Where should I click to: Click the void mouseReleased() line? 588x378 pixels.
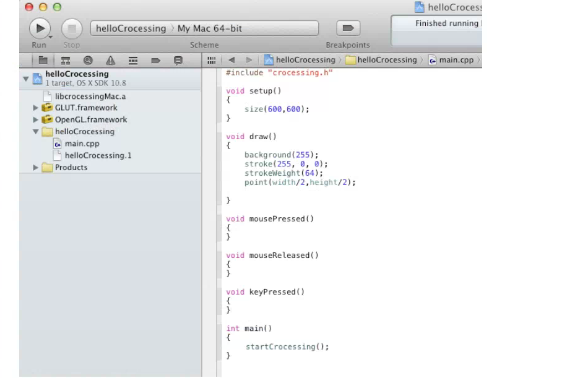point(272,256)
